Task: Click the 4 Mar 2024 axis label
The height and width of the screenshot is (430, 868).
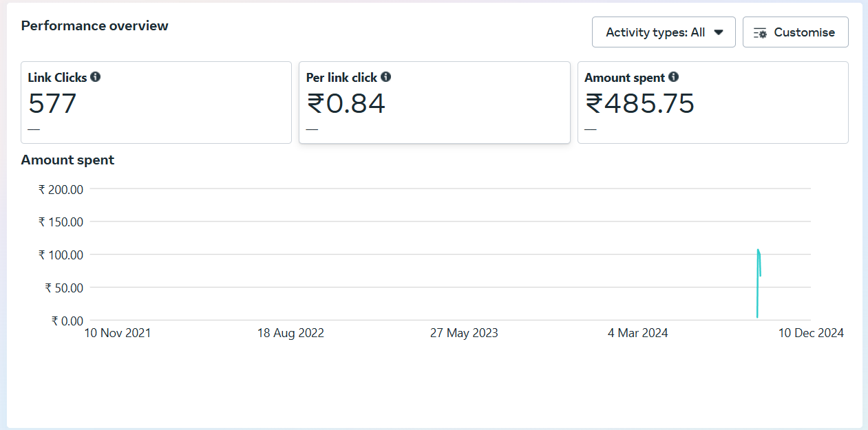Action: click(637, 333)
